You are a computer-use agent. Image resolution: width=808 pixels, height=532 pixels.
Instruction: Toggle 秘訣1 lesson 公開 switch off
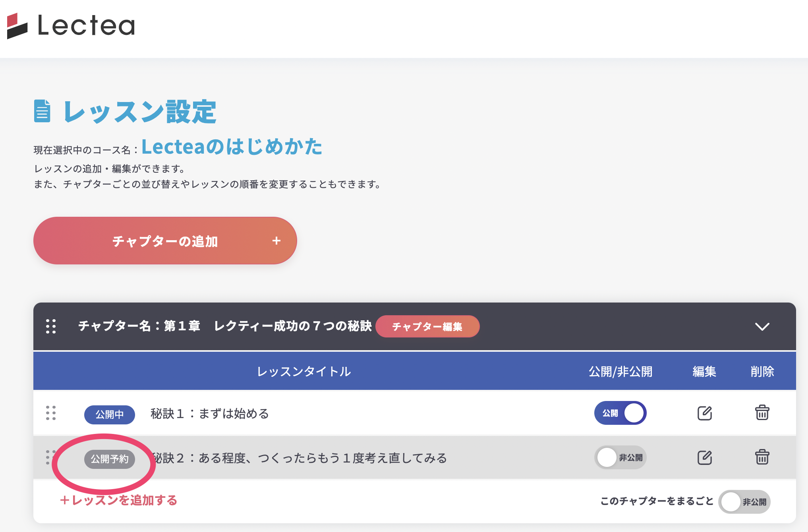pos(620,413)
